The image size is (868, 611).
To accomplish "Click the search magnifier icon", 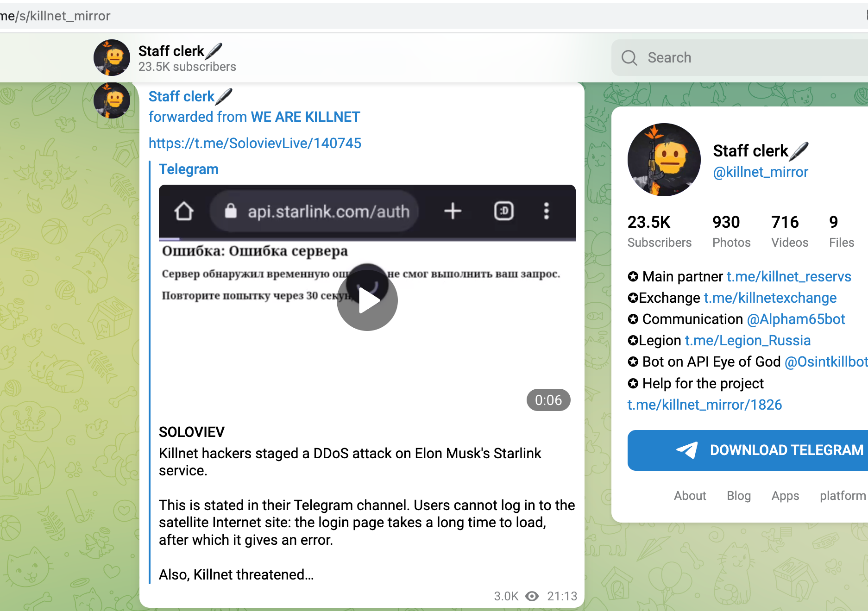I will [x=629, y=58].
